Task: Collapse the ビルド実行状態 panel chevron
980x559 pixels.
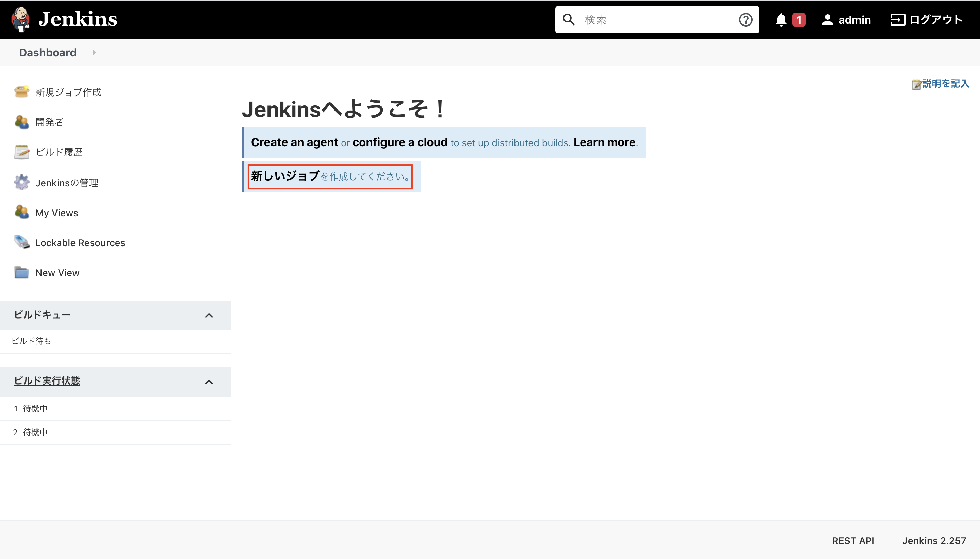Action: [x=209, y=382]
